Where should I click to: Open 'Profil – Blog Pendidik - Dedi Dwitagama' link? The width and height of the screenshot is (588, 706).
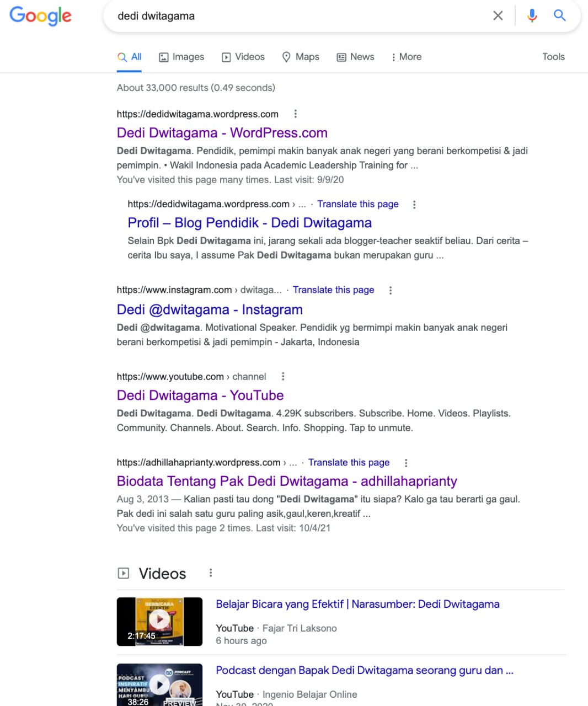[x=250, y=223]
